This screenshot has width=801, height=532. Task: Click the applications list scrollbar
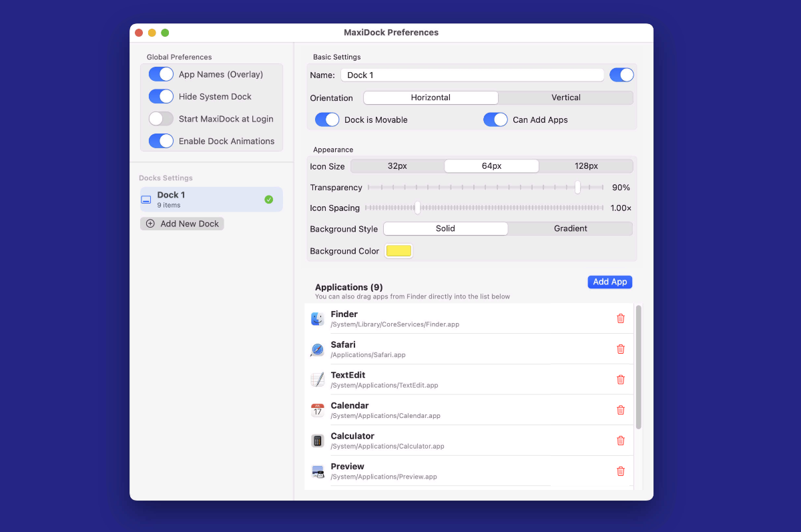coord(639,367)
